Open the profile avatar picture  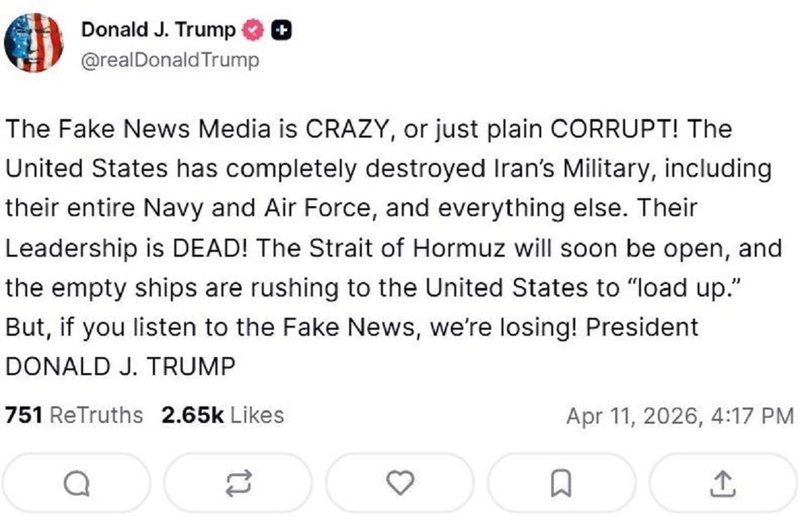[x=33, y=42]
